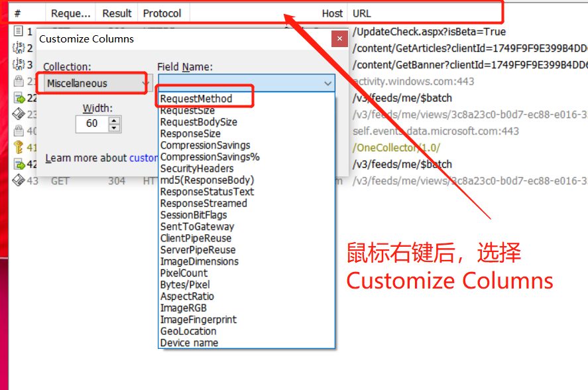This screenshot has width=588, height=390.
Task: Click diamond icon of session 23
Action: [x=19, y=113]
